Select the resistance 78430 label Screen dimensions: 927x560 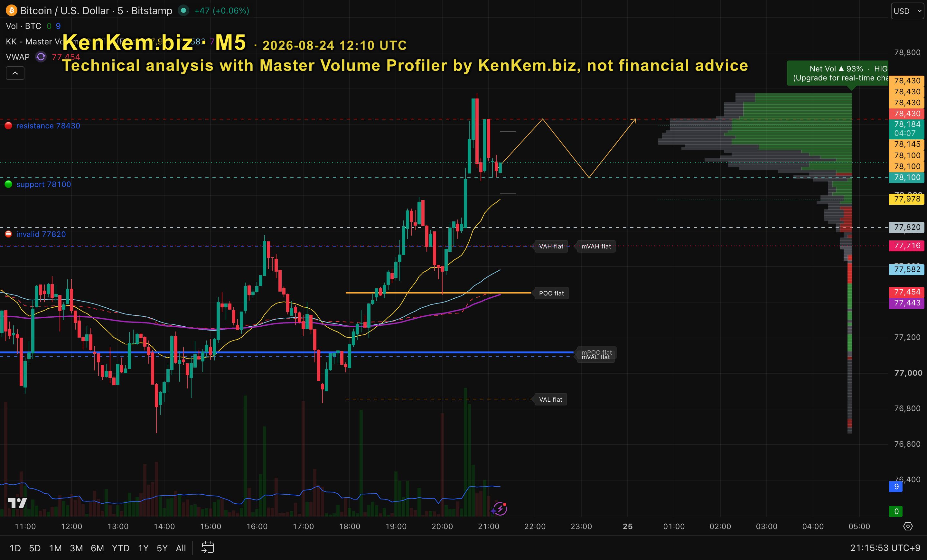[x=48, y=126]
